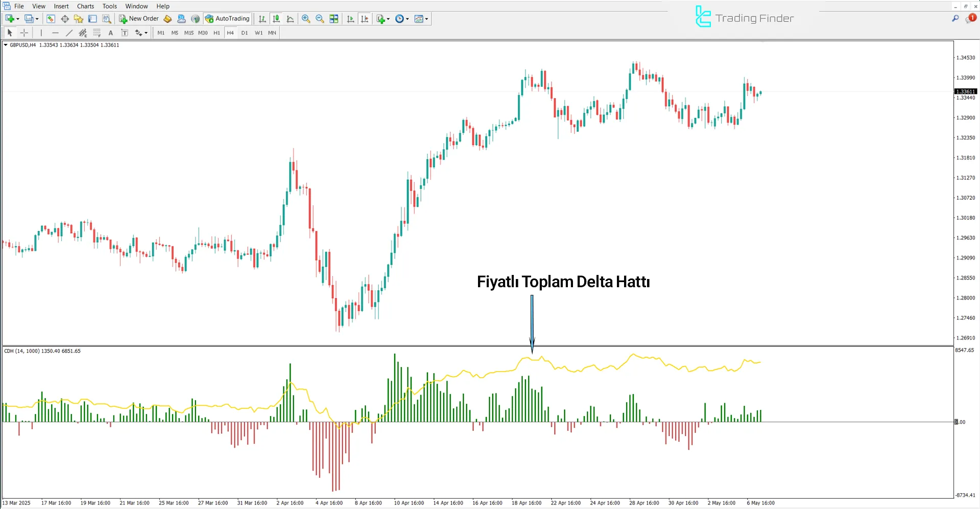Click the signals radar icon
Viewport: 980px width, 509px height.
pos(195,19)
